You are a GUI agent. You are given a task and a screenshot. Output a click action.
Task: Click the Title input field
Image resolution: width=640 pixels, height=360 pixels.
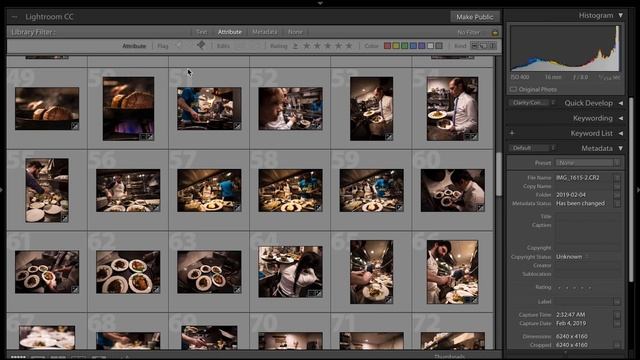[x=588, y=216]
